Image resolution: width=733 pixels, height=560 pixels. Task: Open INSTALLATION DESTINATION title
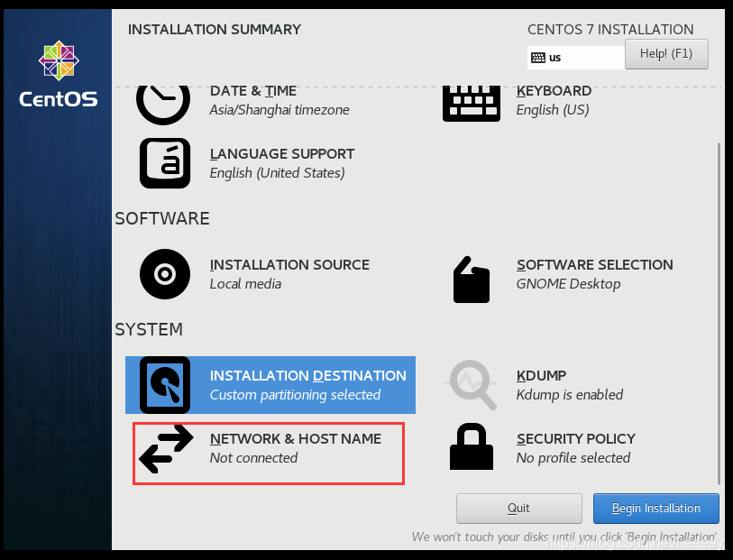(x=308, y=375)
